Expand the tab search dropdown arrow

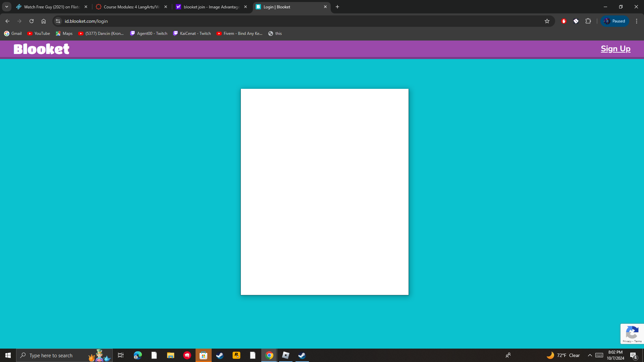click(7, 7)
